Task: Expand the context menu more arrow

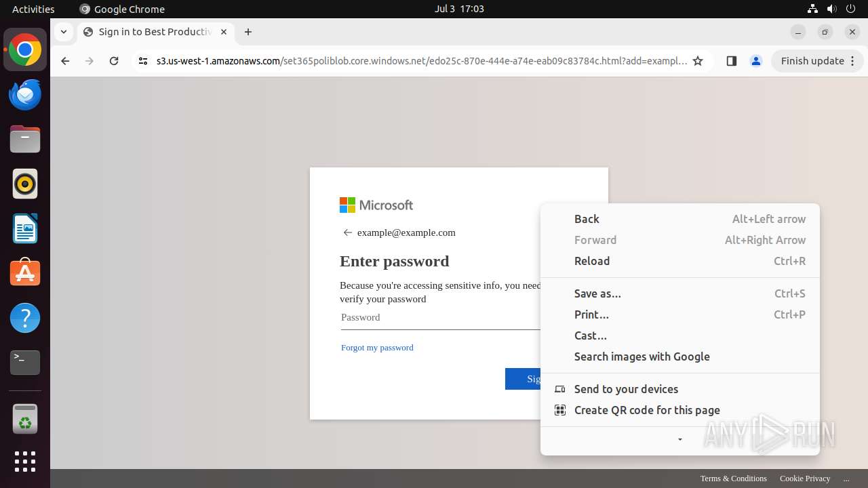Action: (x=680, y=440)
